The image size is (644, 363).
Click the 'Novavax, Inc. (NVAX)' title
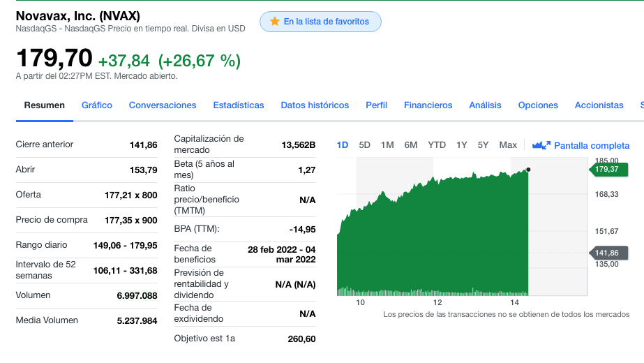coord(78,16)
